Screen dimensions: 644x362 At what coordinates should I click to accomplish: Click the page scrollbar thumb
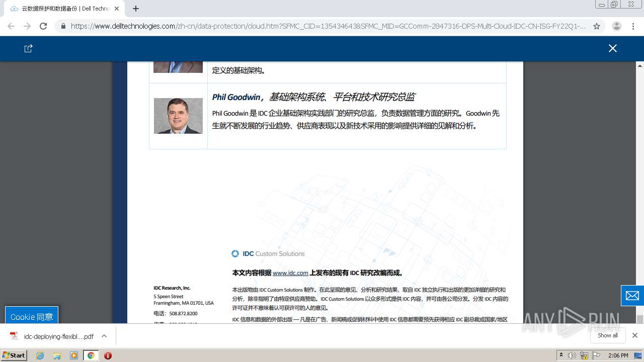tap(640, 319)
